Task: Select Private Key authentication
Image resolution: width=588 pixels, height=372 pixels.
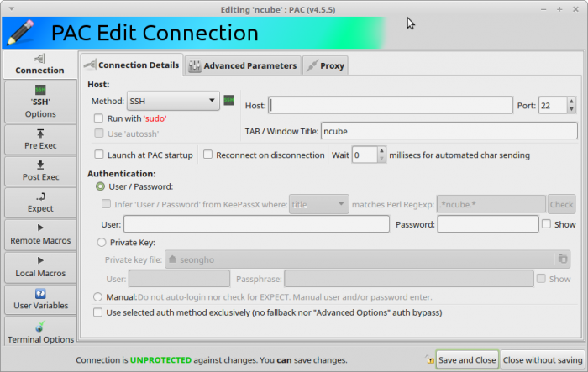Action: (x=102, y=242)
